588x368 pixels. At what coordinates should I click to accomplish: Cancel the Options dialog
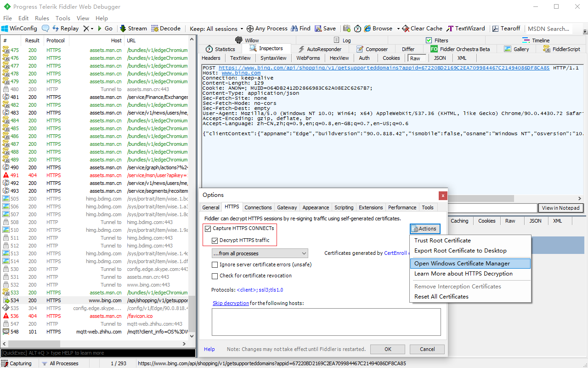(x=427, y=349)
